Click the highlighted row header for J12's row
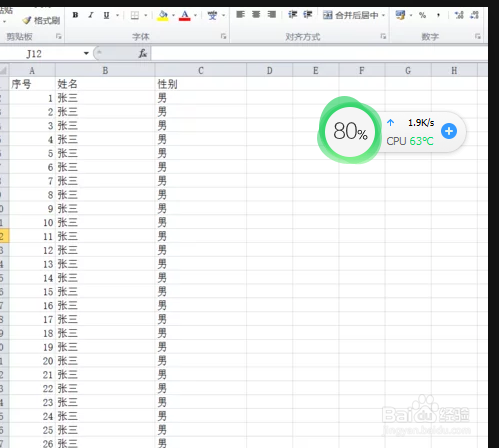The height and width of the screenshot is (448, 499). (4, 236)
